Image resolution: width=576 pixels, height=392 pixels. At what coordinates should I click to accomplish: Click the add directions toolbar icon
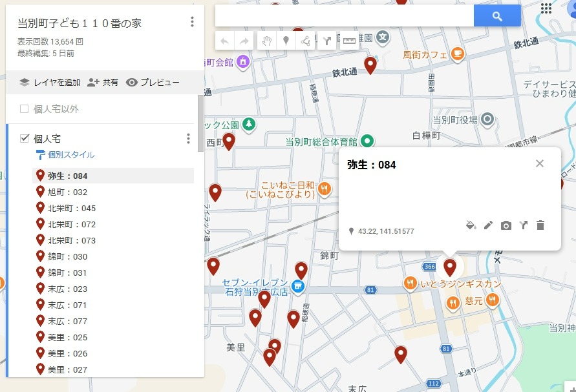coord(326,40)
